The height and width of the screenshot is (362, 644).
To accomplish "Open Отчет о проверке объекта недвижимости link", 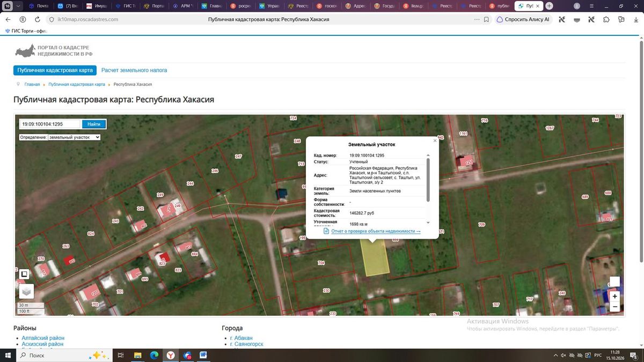I will [x=376, y=231].
